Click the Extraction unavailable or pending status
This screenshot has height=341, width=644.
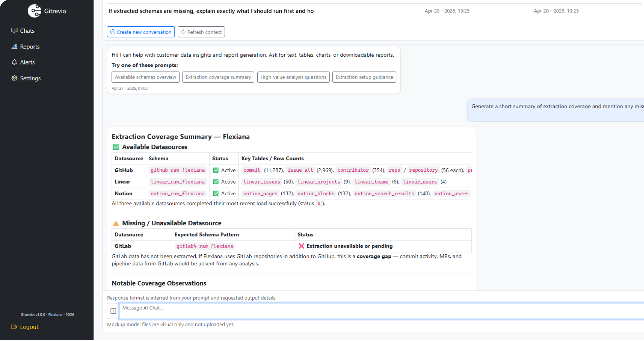[x=349, y=246]
